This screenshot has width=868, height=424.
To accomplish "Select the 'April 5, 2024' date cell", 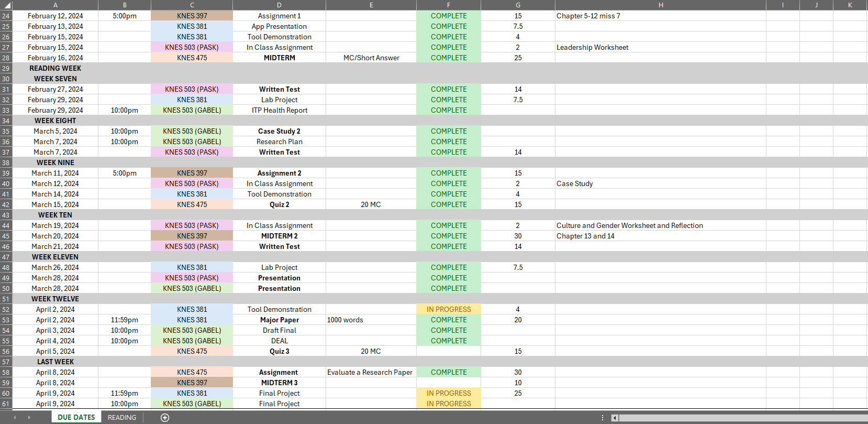I will (x=55, y=351).
